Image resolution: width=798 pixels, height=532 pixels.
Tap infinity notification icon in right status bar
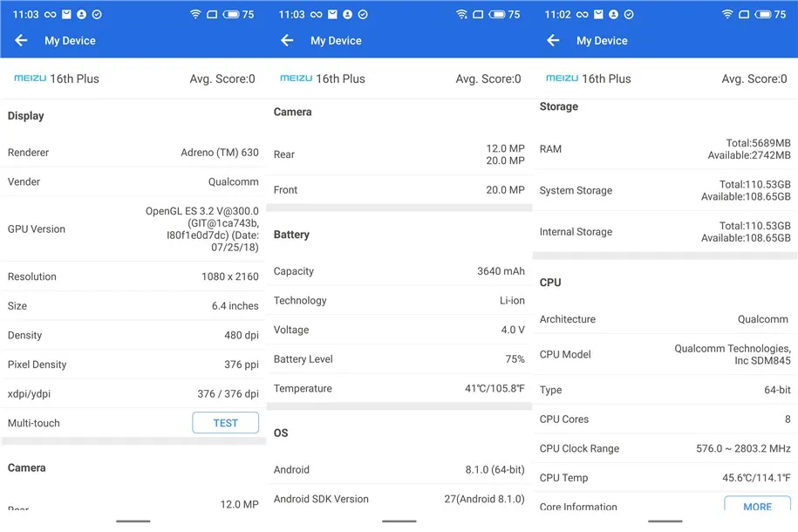(x=583, y=14)
